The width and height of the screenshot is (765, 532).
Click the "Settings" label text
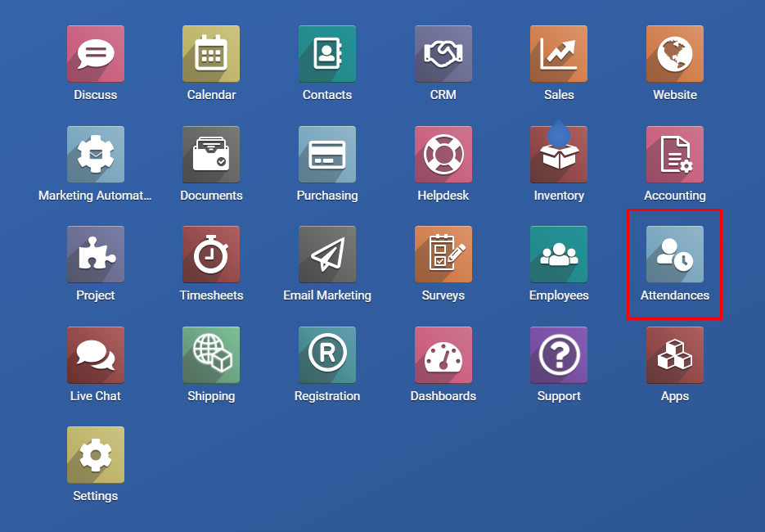pyautogui.click(x=96, y=496)
